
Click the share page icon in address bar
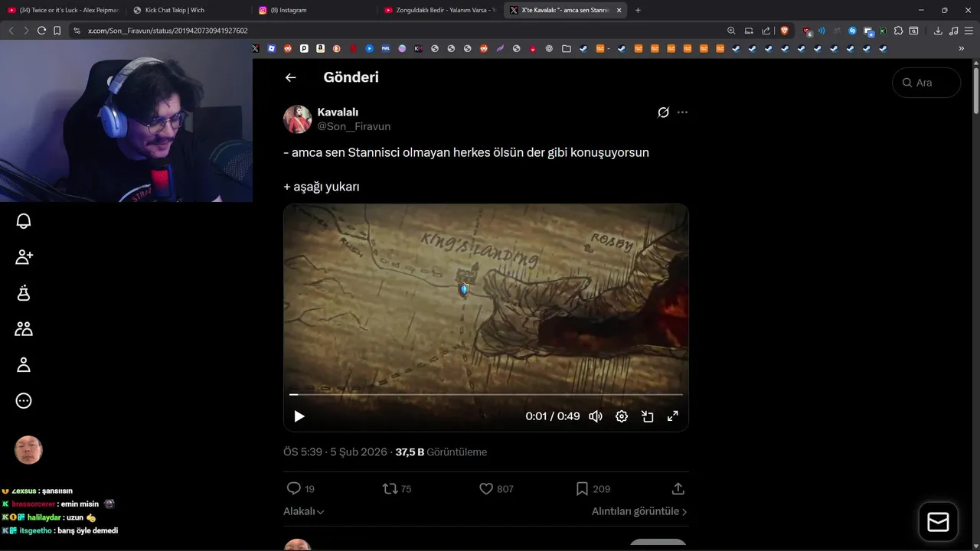click(766, 31)
